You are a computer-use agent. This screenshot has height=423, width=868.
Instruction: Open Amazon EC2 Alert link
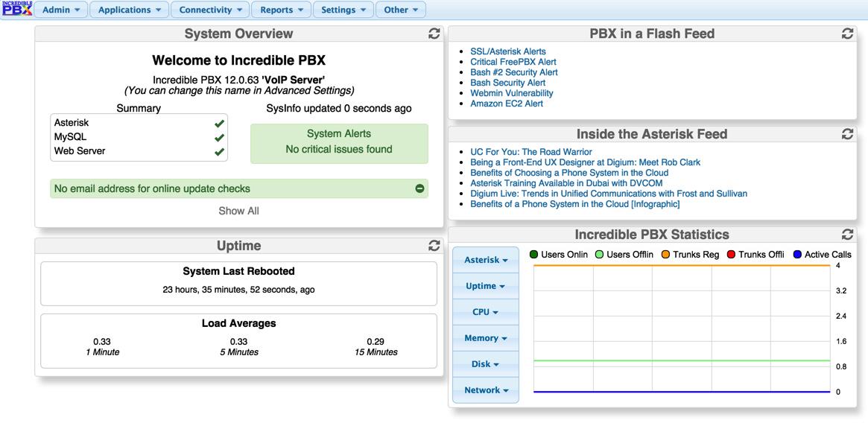(x=507, y=104)
